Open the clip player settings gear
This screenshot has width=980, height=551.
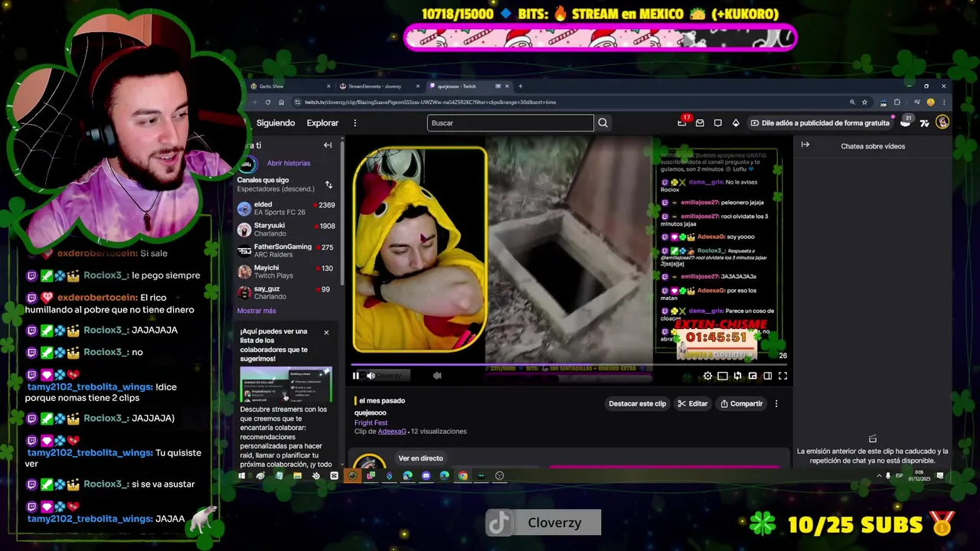(707, 376)
